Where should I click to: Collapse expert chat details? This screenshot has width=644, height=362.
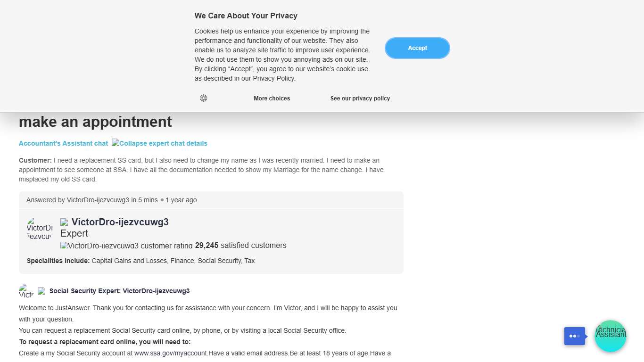click(x=159, y=143)
